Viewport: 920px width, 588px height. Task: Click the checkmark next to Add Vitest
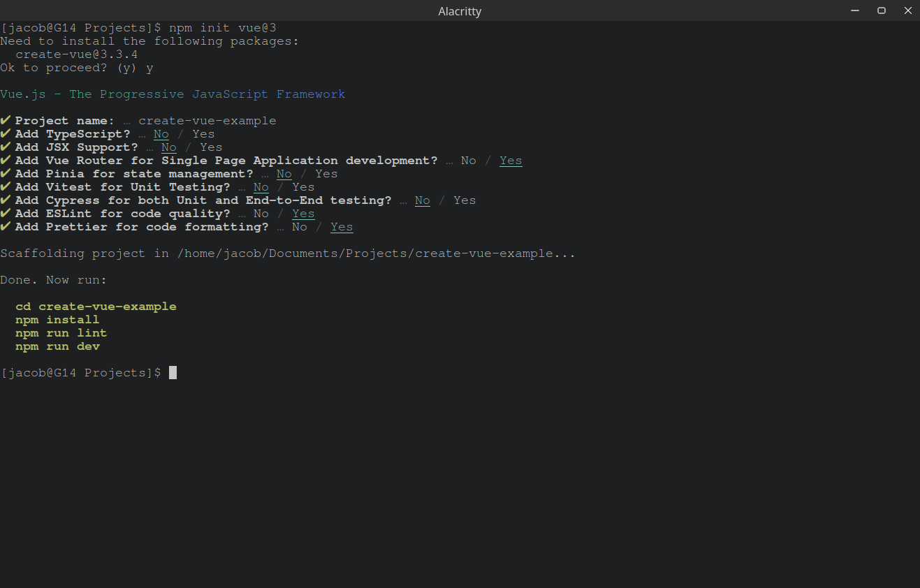[x=6, y=187]
